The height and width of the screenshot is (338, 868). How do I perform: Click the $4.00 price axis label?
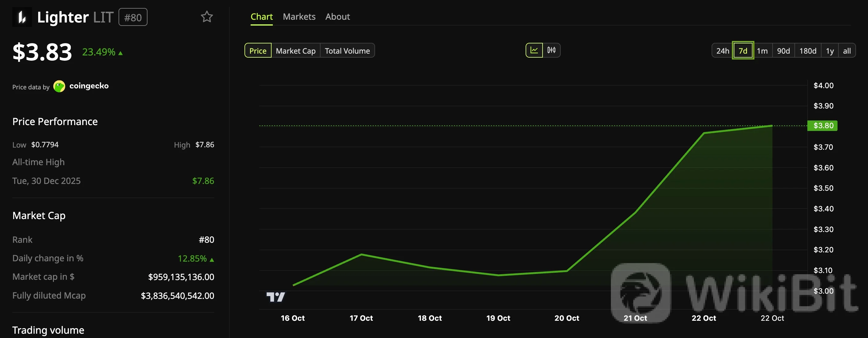coord(823,85)
